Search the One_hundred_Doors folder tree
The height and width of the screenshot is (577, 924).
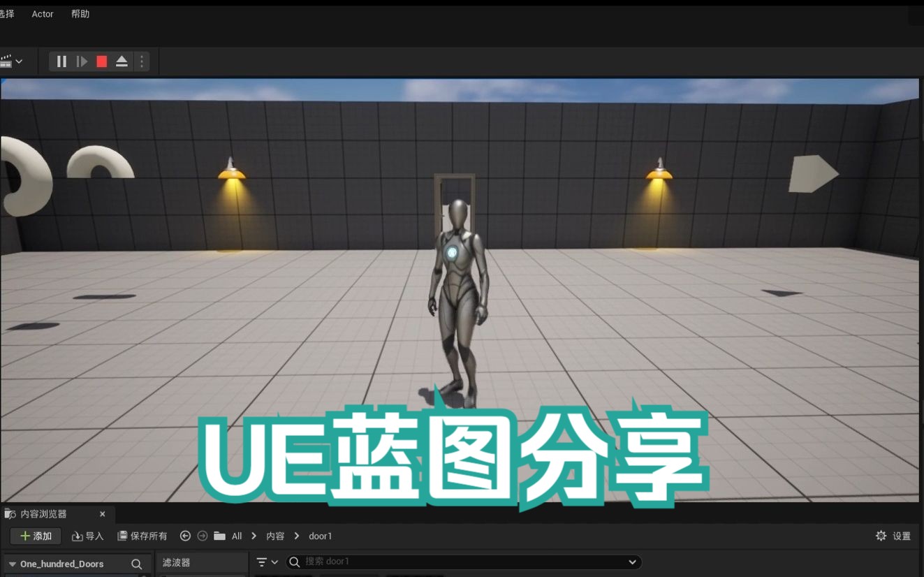click(136, 564)
